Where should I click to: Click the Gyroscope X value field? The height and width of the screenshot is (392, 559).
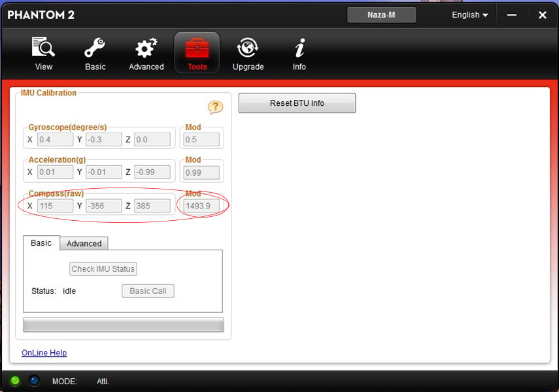click(x=55, y=139)
